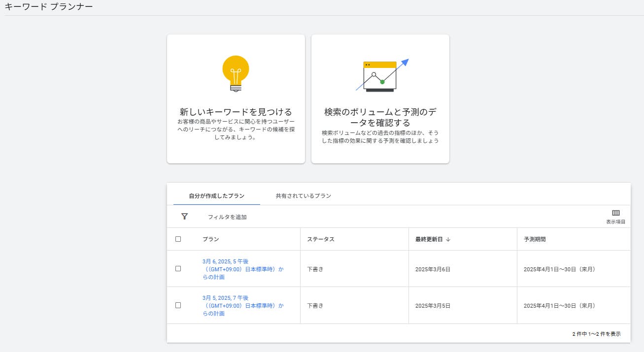Click the 2025年3月5日 date cell
The width and height of the screenshot is (644, 352).
pos(433,306)
